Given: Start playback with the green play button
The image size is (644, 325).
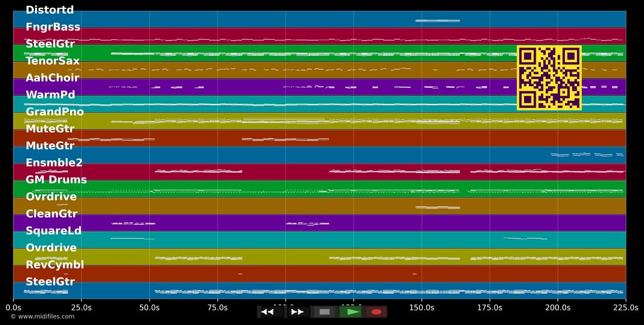Looking at the screenshot, I should coord(350,312).
